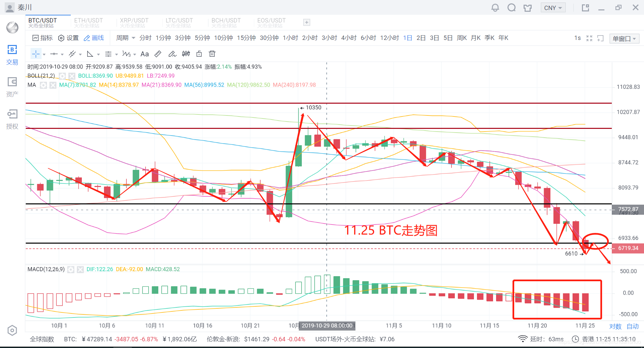Expand Fibonacci tool dropdown arrow
Screen dimensions: 644x348
click(116, 54)
